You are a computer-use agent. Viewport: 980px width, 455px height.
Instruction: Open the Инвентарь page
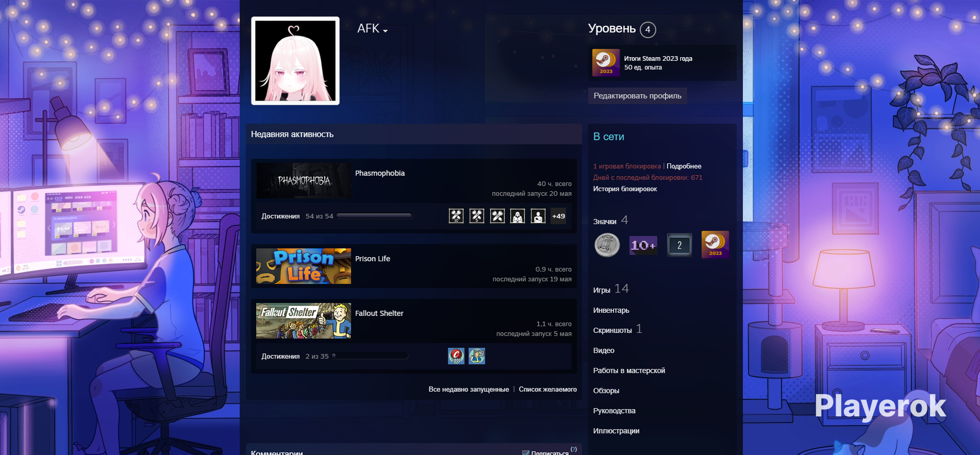point(611,310)
